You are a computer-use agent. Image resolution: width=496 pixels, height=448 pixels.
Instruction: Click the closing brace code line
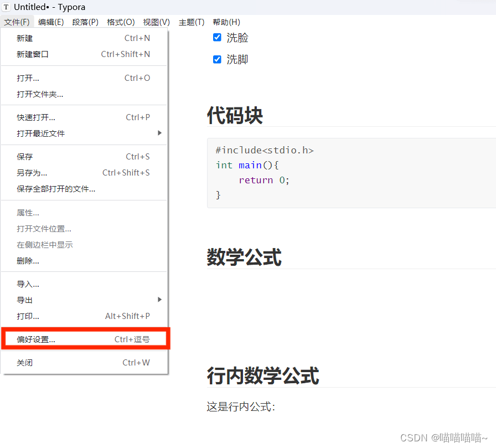coord(218,195)
